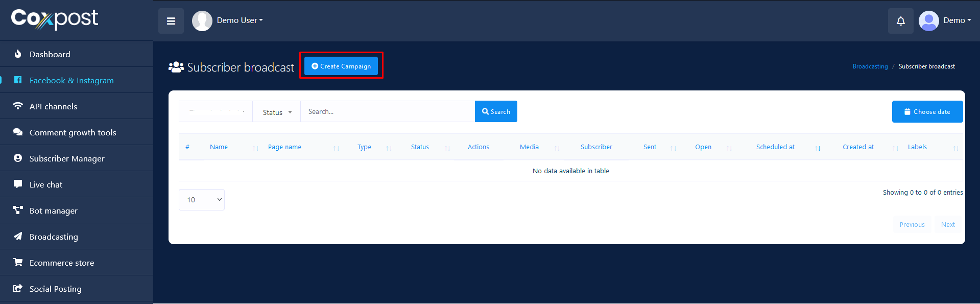The height and width of the screenshot is (304, 980).
Task: Click the Dashboard flame icon
Action: coord(18,54)
